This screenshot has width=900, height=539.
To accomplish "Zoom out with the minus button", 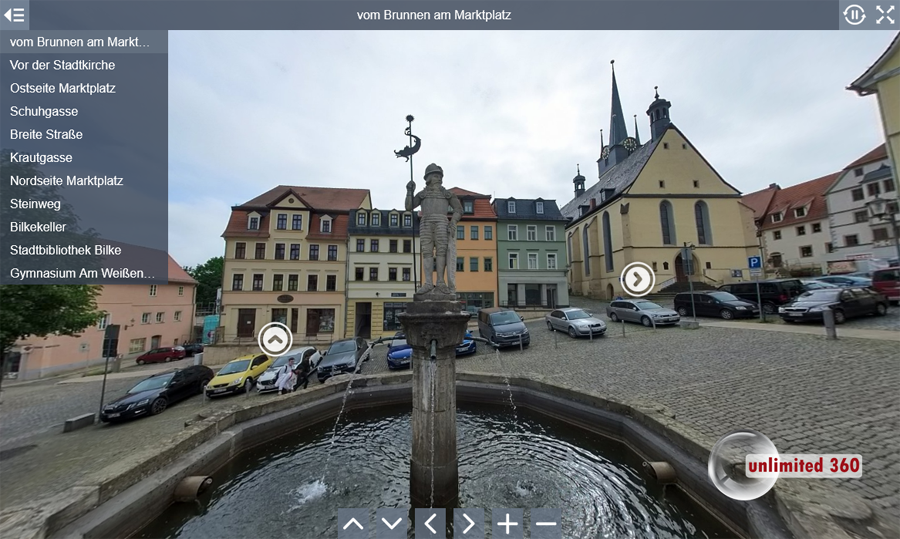I will click(x=546, y=523).
